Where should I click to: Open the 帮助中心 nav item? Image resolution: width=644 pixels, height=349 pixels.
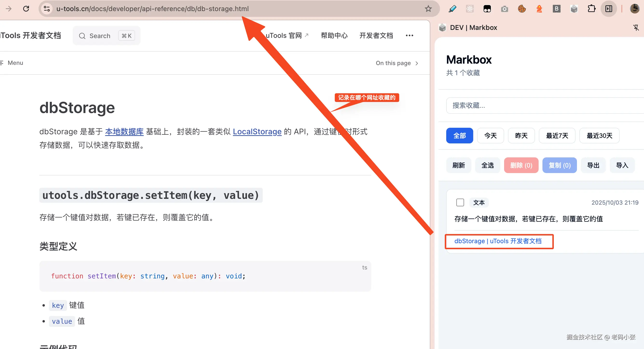[x=334, y=35]
